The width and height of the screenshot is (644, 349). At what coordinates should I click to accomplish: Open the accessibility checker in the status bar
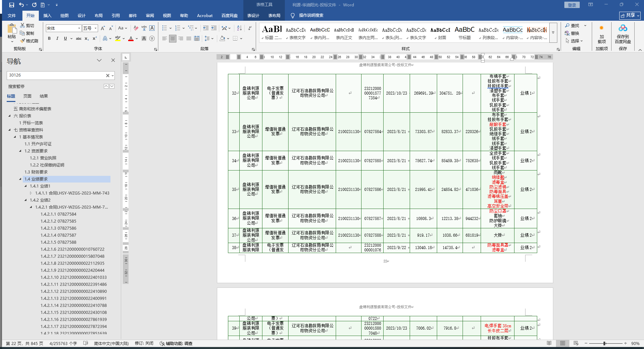coord(176,343)
